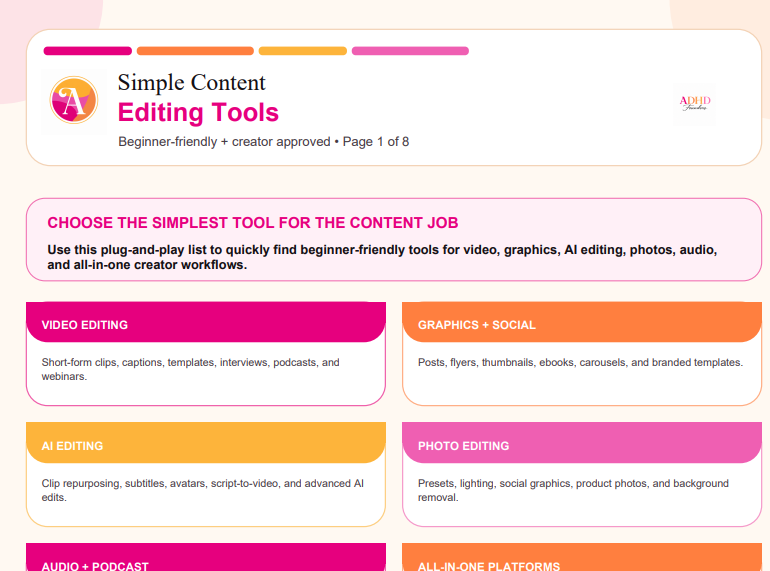Open the PHOTO EDITING card header

click(582, 443)
